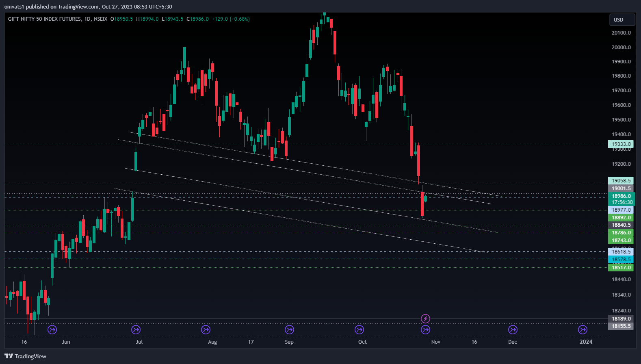Click the Aug label on the time axis

212,342
